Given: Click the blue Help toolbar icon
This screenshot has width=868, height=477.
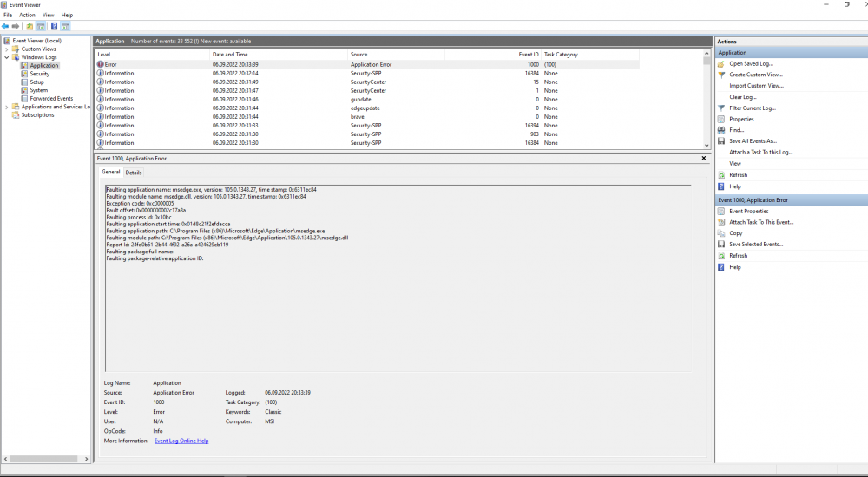Looking at the screenshot, I should [54, 26].
